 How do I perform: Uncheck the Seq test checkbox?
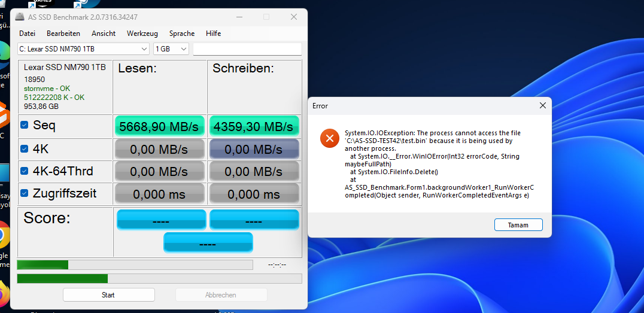click(x=24, y=125)
